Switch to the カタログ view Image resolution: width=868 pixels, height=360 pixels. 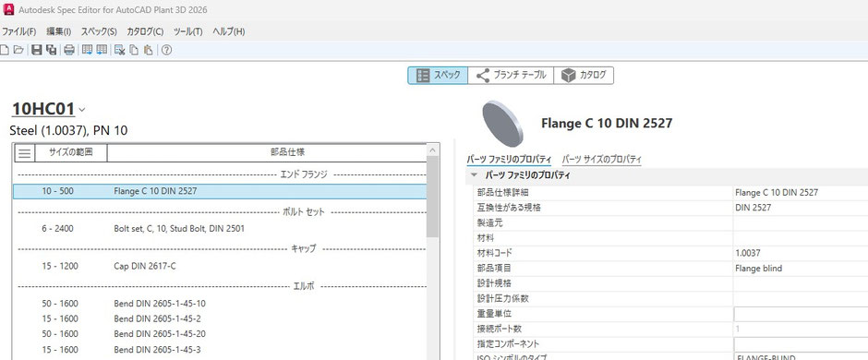pos(584,75)
